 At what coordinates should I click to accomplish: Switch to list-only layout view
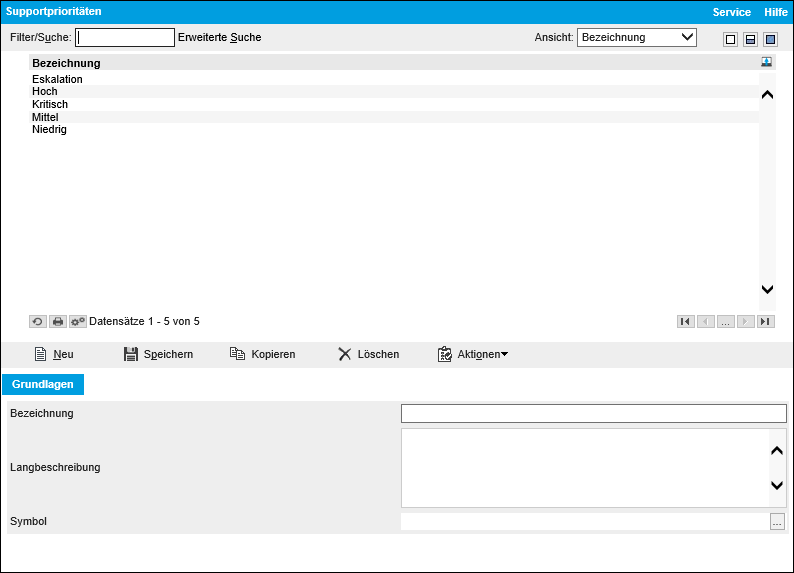tap(730, 39)
